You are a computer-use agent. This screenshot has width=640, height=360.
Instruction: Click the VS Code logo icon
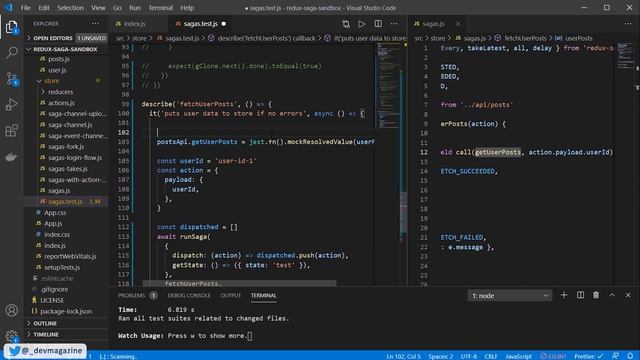[9, 7]
